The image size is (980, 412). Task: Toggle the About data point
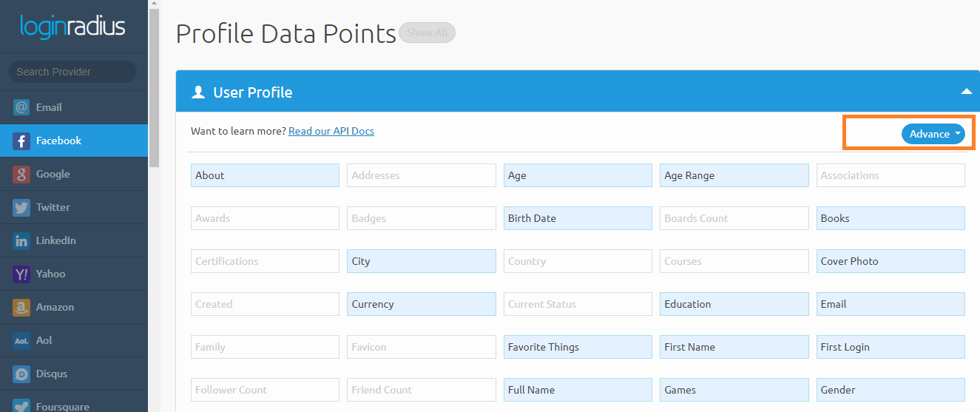[x=265, y=175]
